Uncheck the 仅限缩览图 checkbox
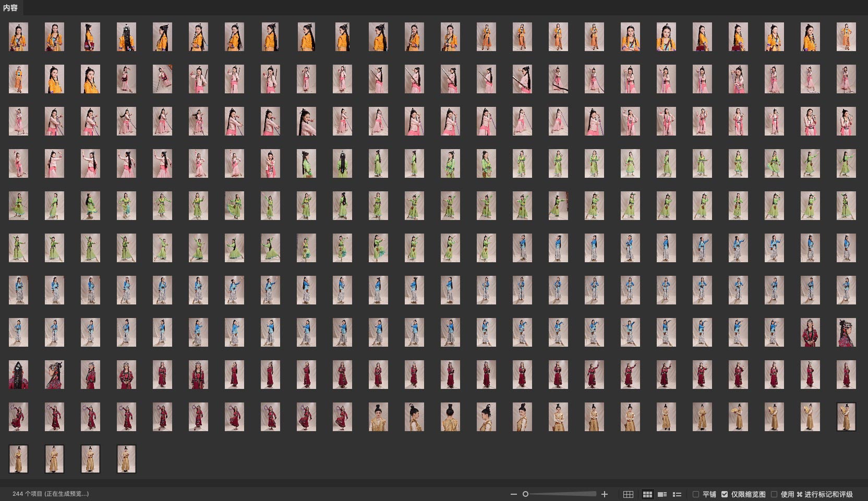Viewport: 868px width, 501px height. [724, 494]
